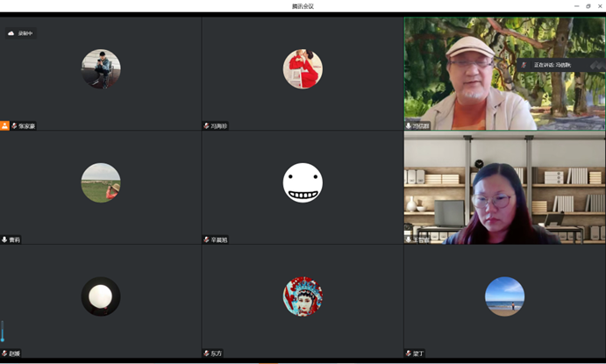Click the 梁丁 name label
The height and width of the screenshot is (364, 606).
point(418,353)
